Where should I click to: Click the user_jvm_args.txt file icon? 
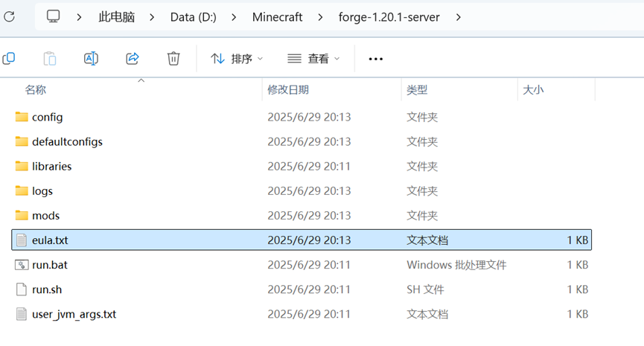(22, 314)
